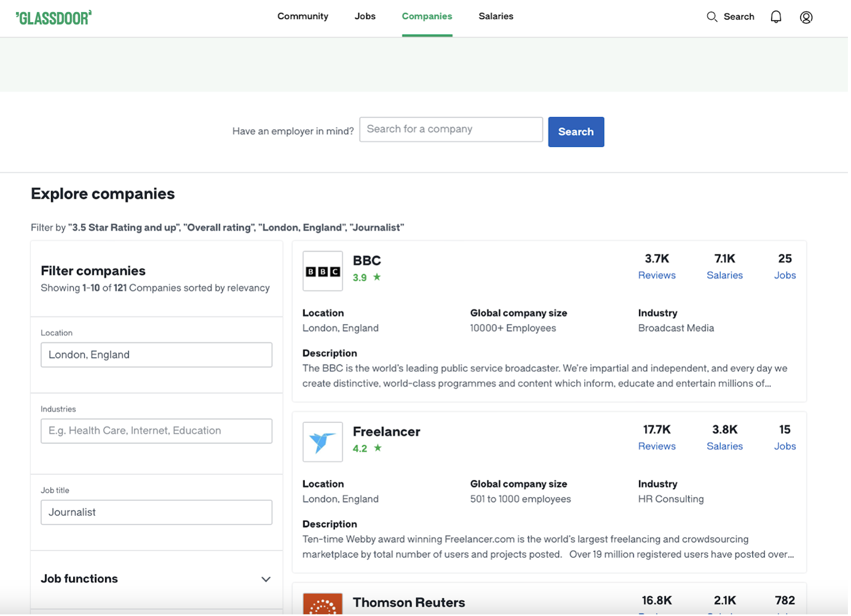This screenshot has height=616, width=851.
Task: Click the Thomson Reuters 782 jobs count
Action: click(x=786, y=601)
